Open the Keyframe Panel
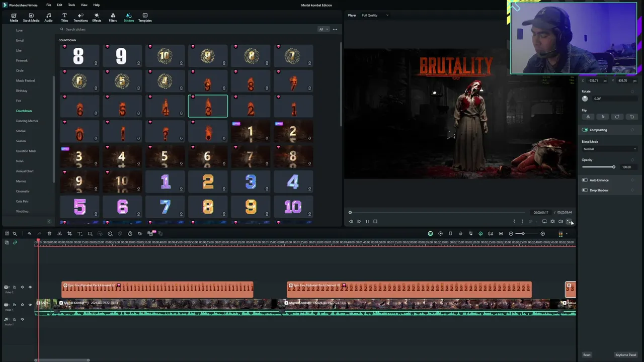Image resolution: width=644 pixels, height=362 pixels. (x=625, y=355)
